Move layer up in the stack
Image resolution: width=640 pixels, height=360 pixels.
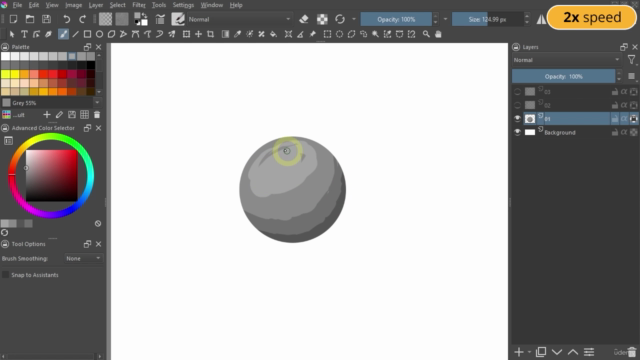click(573, 352)
